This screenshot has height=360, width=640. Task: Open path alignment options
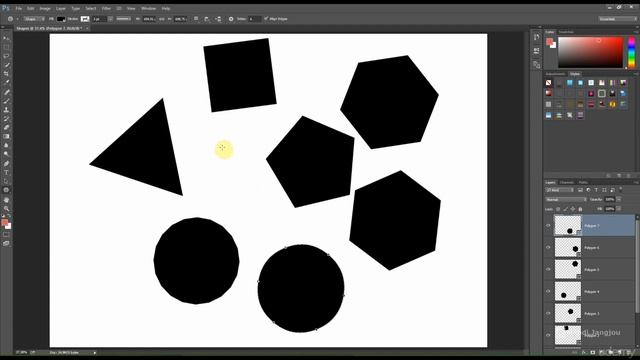pyautogui.click(x=207, y=19)
